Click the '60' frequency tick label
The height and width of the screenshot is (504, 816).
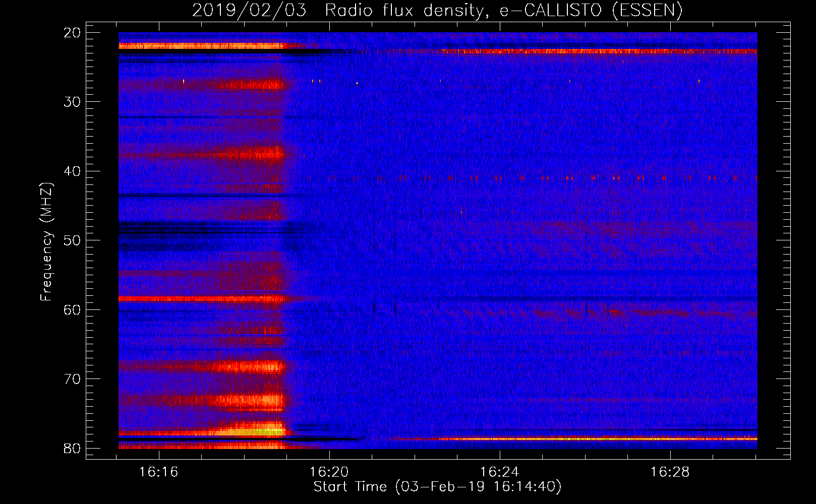(72, 309)
